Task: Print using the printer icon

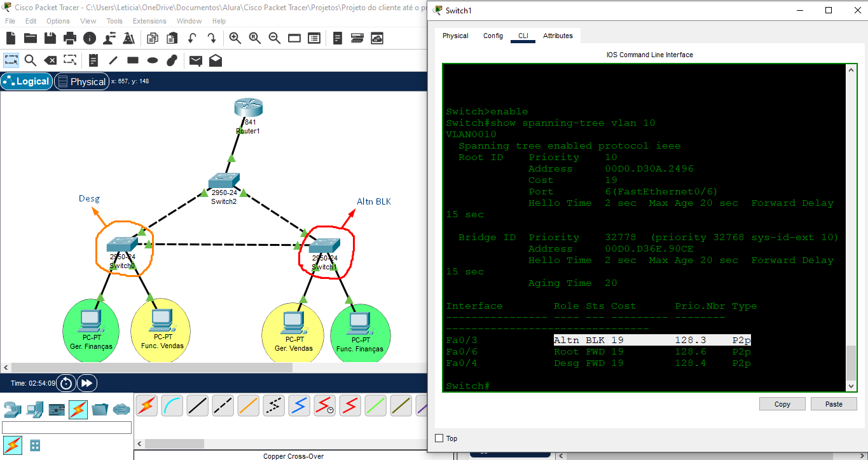Action: click(x=70, y=38)
